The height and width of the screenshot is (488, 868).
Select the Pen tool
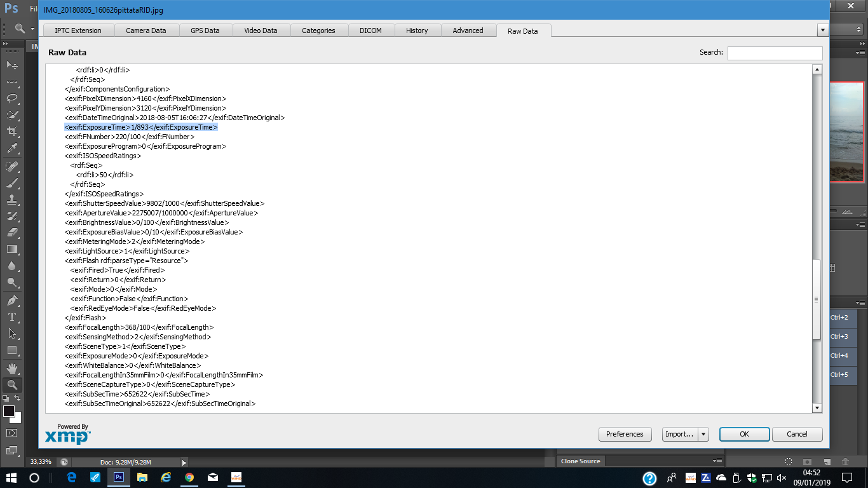pos(12,300)
